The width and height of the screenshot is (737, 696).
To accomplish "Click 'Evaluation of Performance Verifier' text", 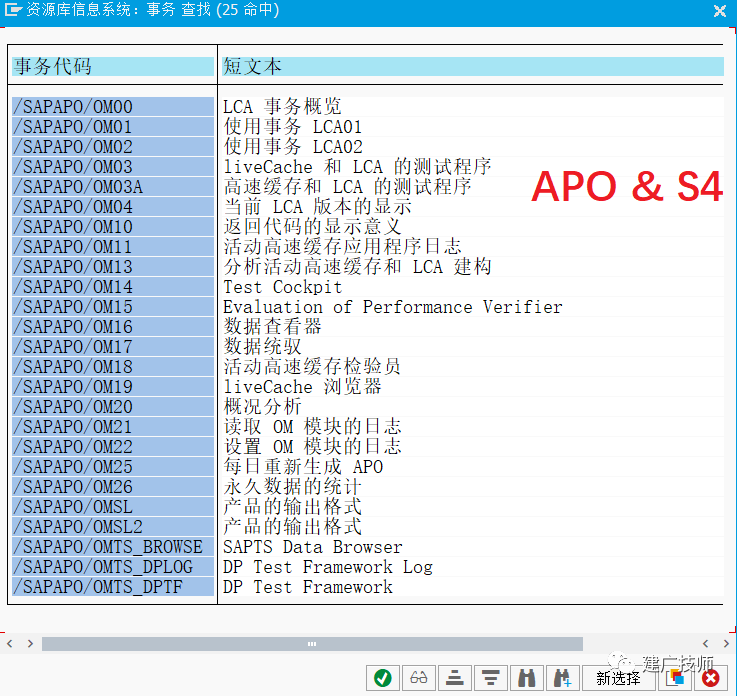I will coord(392,307).
